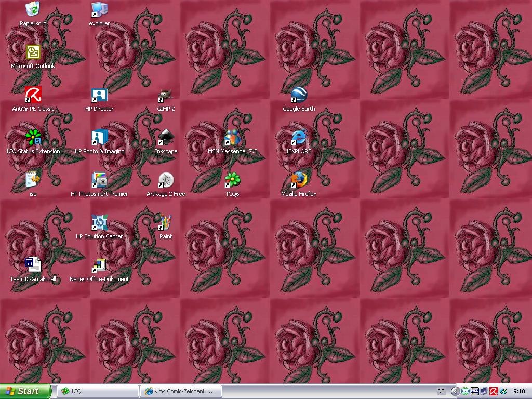This screenshot has width=532, height=399.
Task: Switch to Kims Comic-Zeichenku... browser window
Action: 181,391
